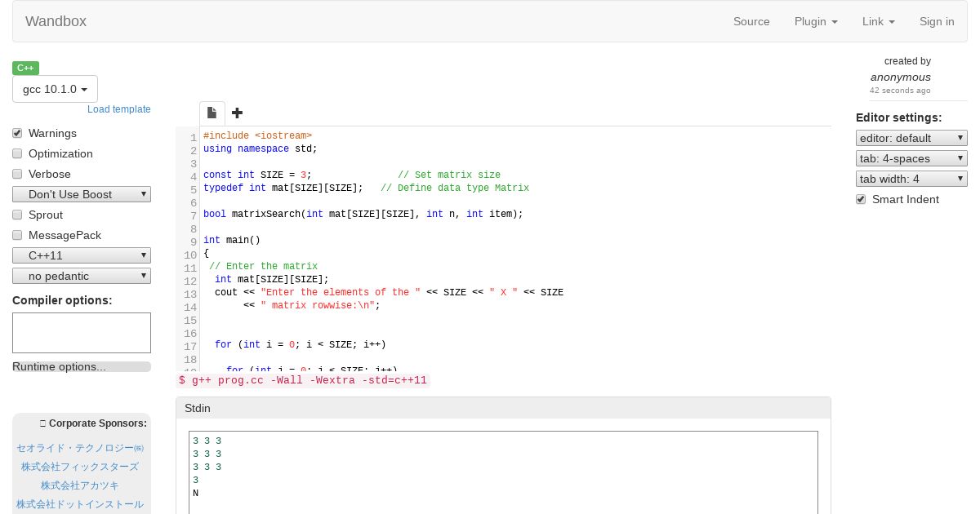Enable the Optimization checkbox

17,153
